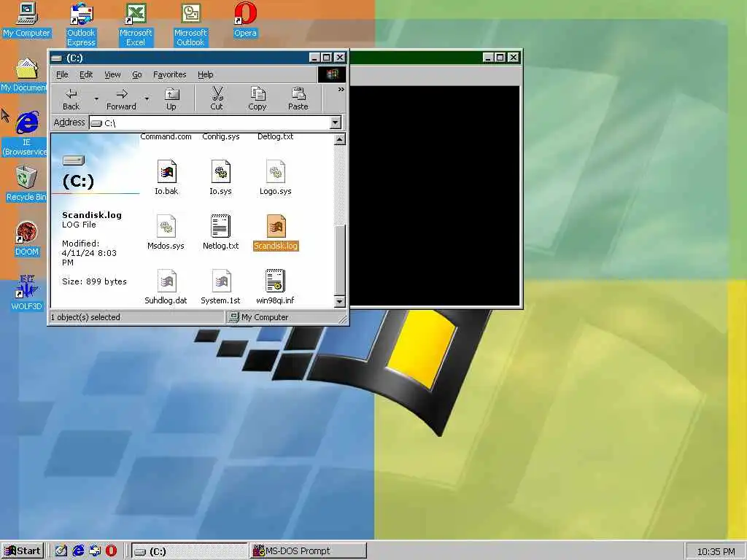Click the file list scroll down arrow

click(x=340, y=301)
